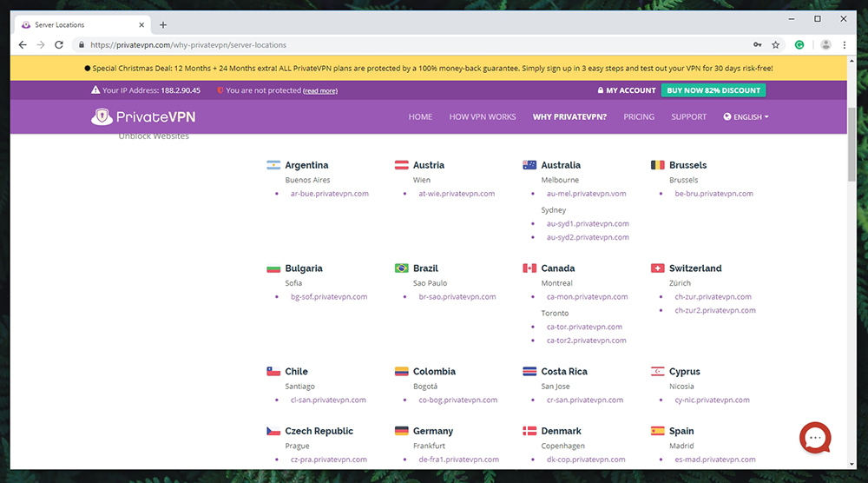Go to HOME menu item
Screen dimensions: 868x483
click(x=420, y=117)
